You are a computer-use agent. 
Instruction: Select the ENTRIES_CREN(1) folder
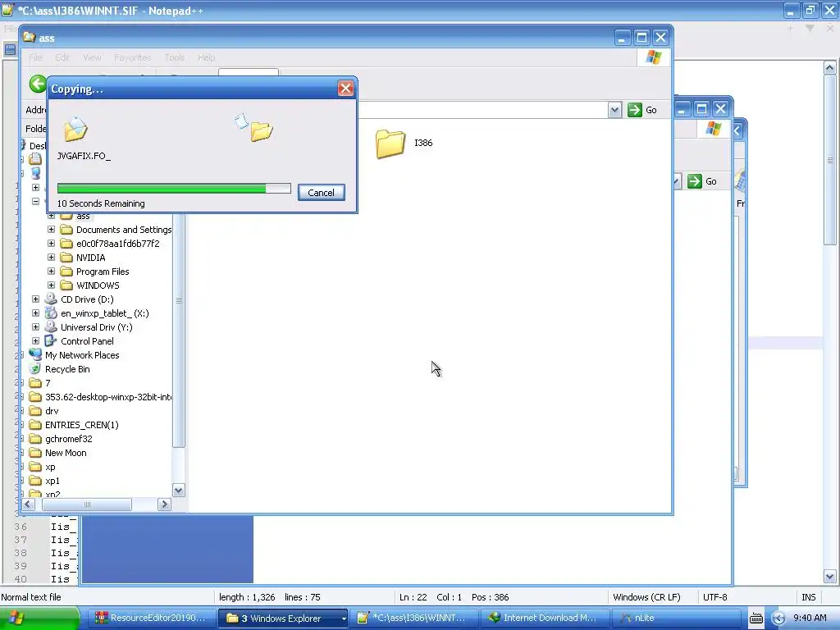pos(81,425)
